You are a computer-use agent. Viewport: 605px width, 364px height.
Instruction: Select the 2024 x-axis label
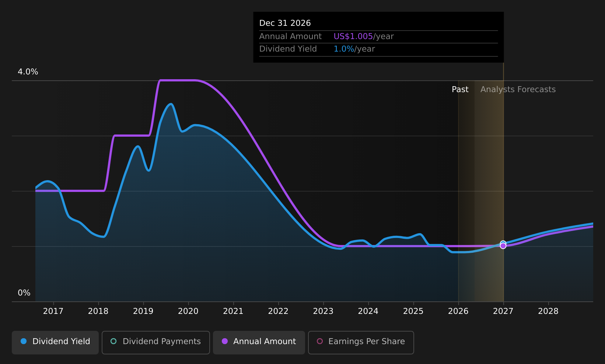pyautogui.click(x=368, y=311)
